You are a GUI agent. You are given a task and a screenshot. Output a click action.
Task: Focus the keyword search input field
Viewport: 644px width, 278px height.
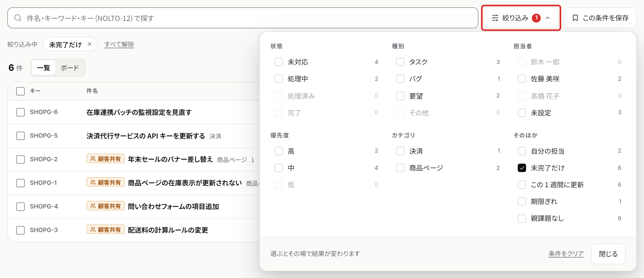point(243,18)
